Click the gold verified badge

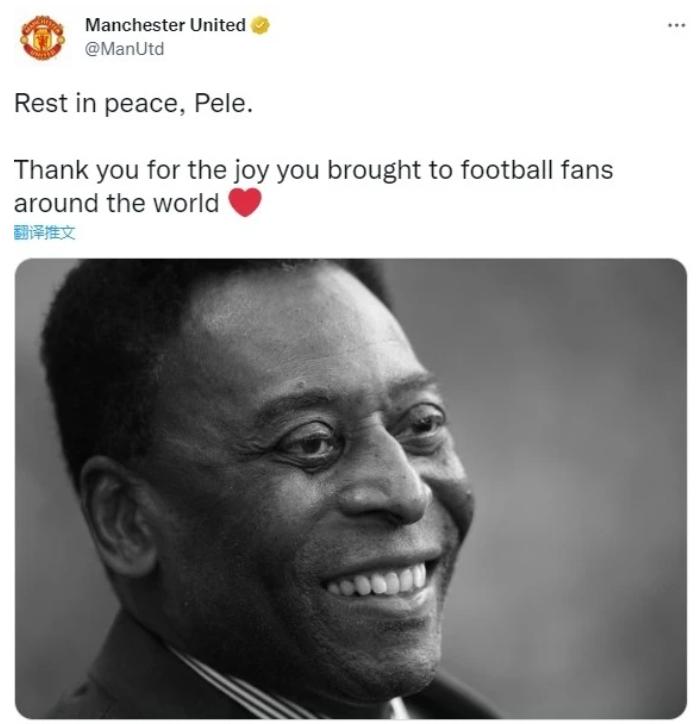(259, 25)
